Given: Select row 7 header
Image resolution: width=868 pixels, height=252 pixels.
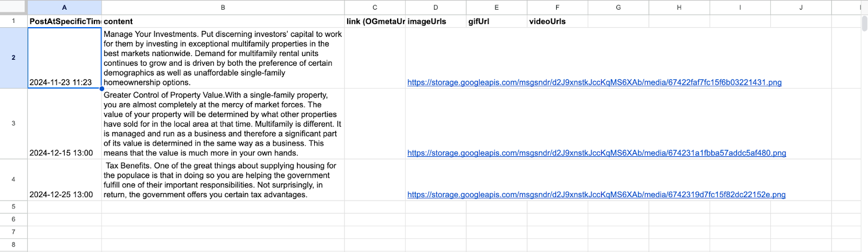Looking at the screenshot, I should point(14,232).
